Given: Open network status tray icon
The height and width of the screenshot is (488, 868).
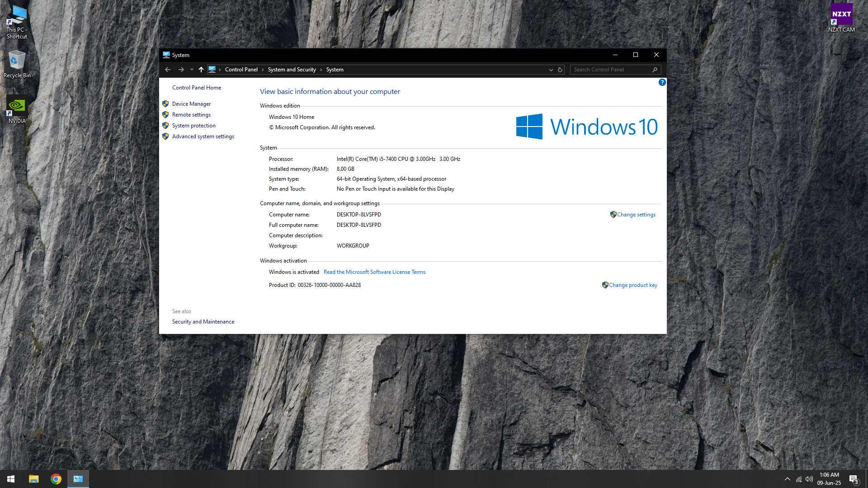Looking at the screenshot, I should tap(799, 479).
